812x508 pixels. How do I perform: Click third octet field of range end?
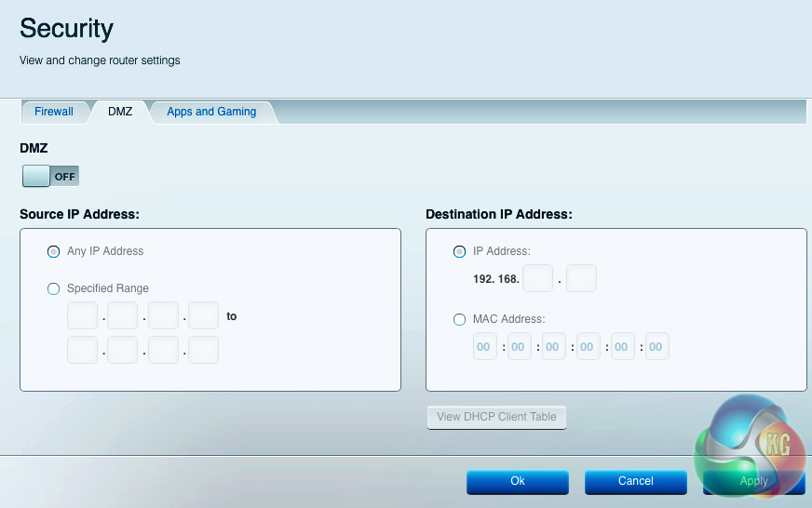[x=163, y=350]
